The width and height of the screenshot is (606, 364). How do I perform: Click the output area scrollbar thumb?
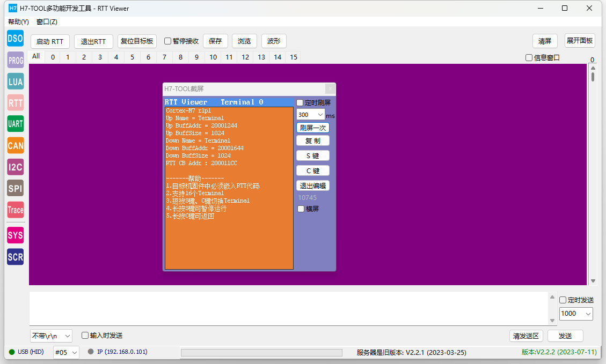[593, 76]
